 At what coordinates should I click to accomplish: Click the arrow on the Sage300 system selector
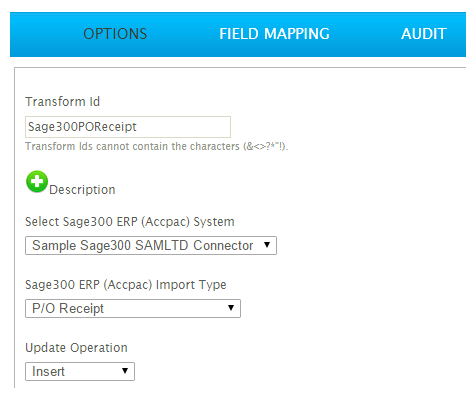pyautogui.click(x=267, y=245)
